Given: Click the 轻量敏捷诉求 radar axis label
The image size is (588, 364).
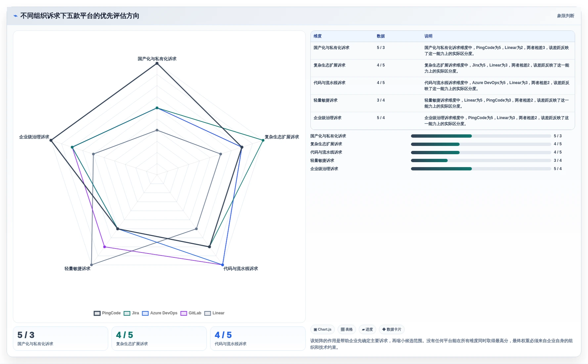Looking at the screenshot, I should pos(77,269).
